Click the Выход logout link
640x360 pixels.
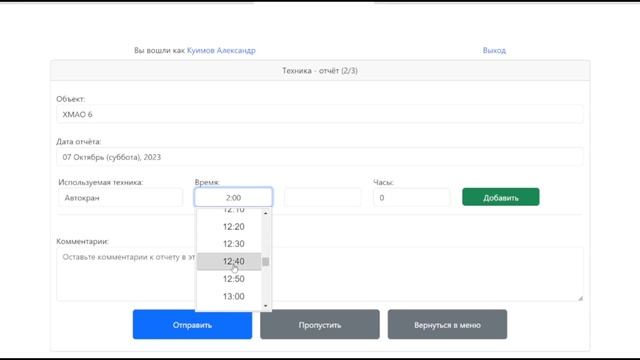[494, 50]
